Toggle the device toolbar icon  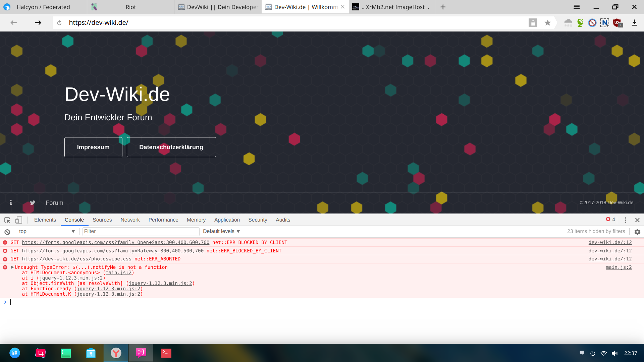19,220
